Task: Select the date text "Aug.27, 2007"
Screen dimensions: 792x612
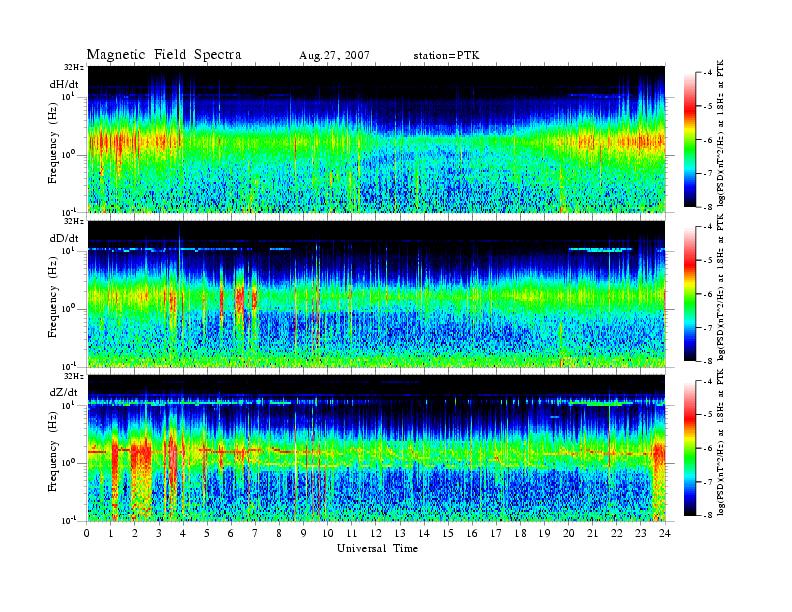Action: [x=334, y=56]
